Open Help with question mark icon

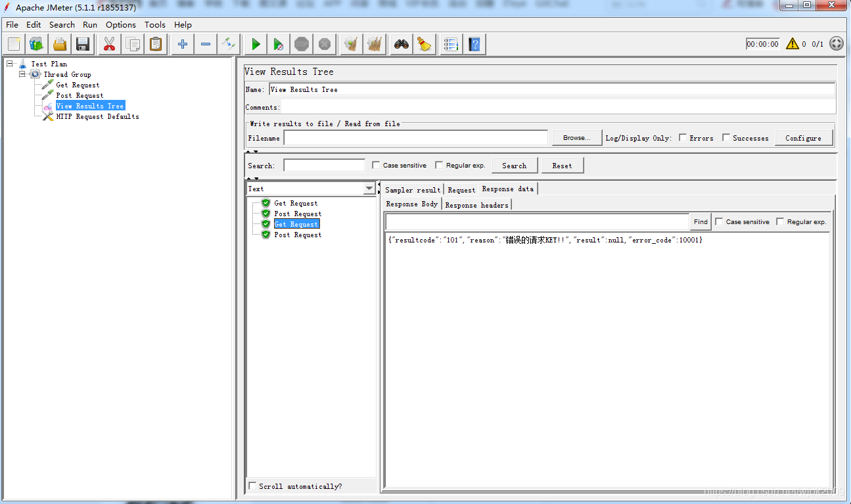pos(474,44)
